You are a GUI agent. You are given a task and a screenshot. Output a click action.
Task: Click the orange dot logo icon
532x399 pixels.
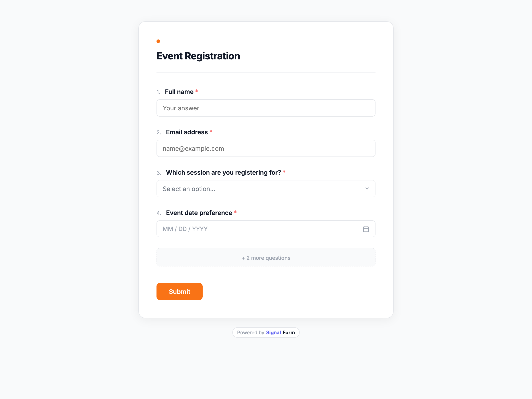158,41
